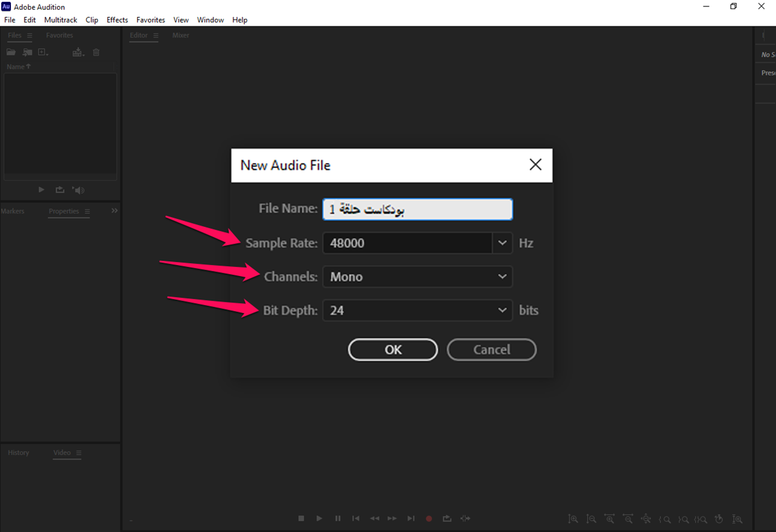Click the Rewind button in transport
The width and height of the screenshot is (776, 532).
pyautogui.click(x=374, y=518)
